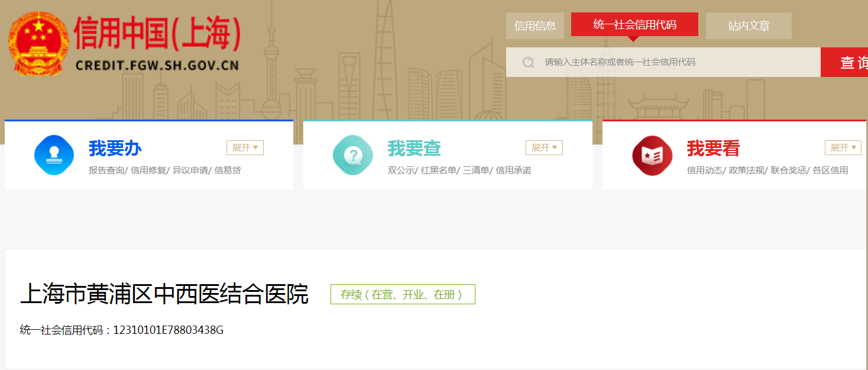Expand the 我要查 panel with 展开

pos(544,147)
